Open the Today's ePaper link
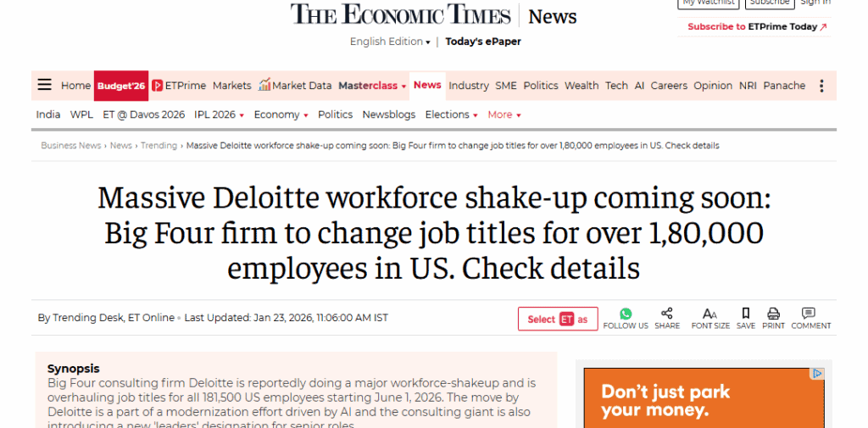Screen dimensions: 868x428 483,42
